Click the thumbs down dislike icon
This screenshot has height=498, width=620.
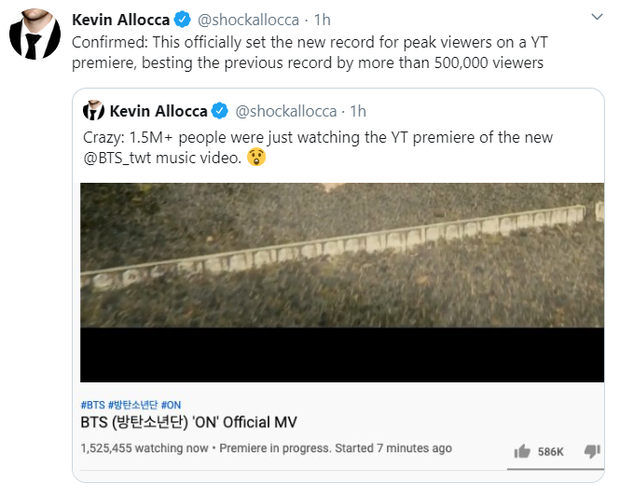593,451
